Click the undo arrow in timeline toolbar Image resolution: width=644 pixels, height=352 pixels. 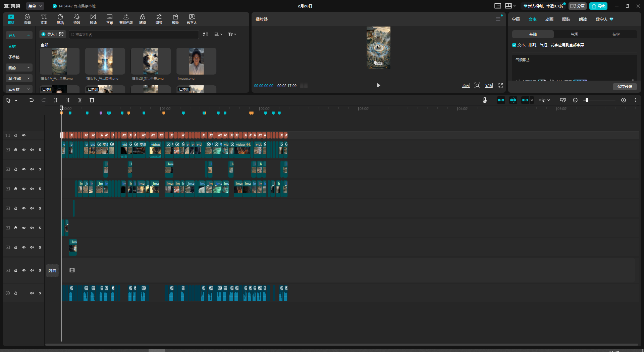[31, 100]
